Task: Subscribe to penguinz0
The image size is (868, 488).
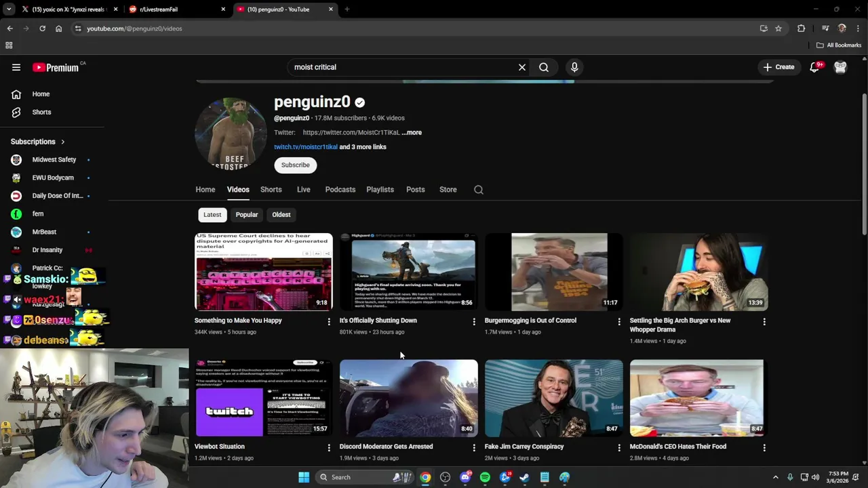Action: [296, 165]
